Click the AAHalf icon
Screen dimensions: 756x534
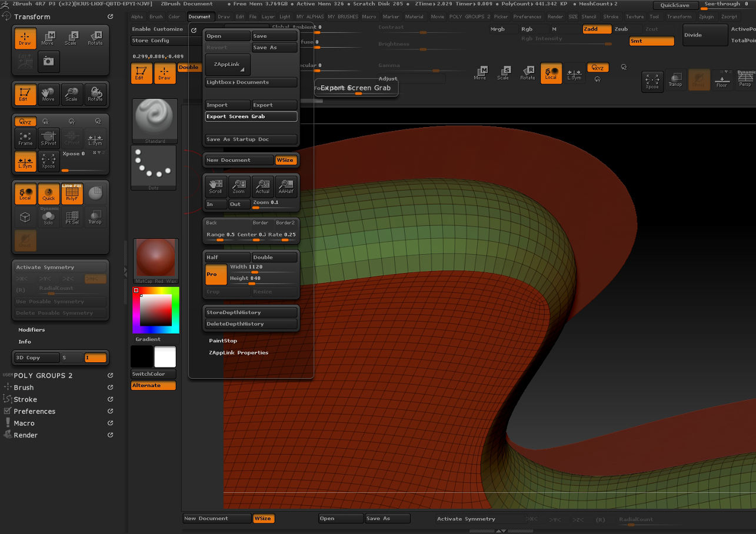click(x=286, y=186)
